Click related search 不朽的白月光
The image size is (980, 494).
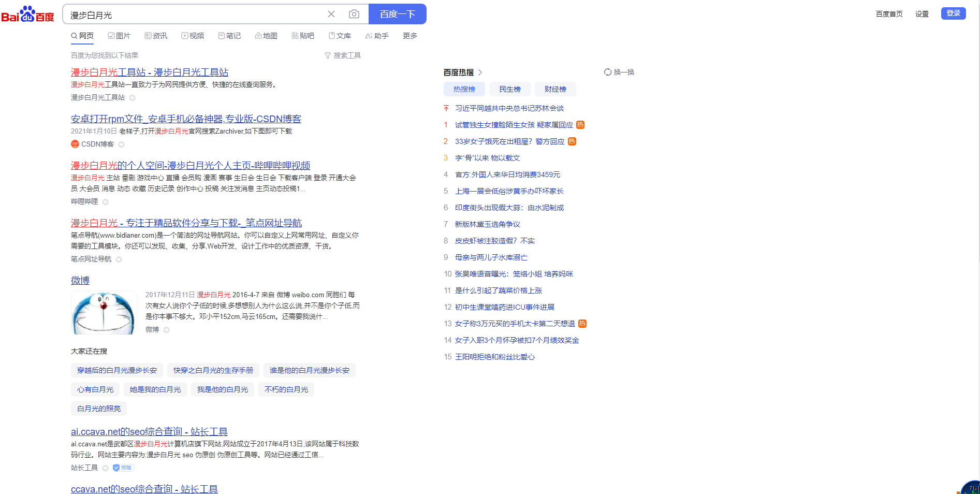coord(286,389)
